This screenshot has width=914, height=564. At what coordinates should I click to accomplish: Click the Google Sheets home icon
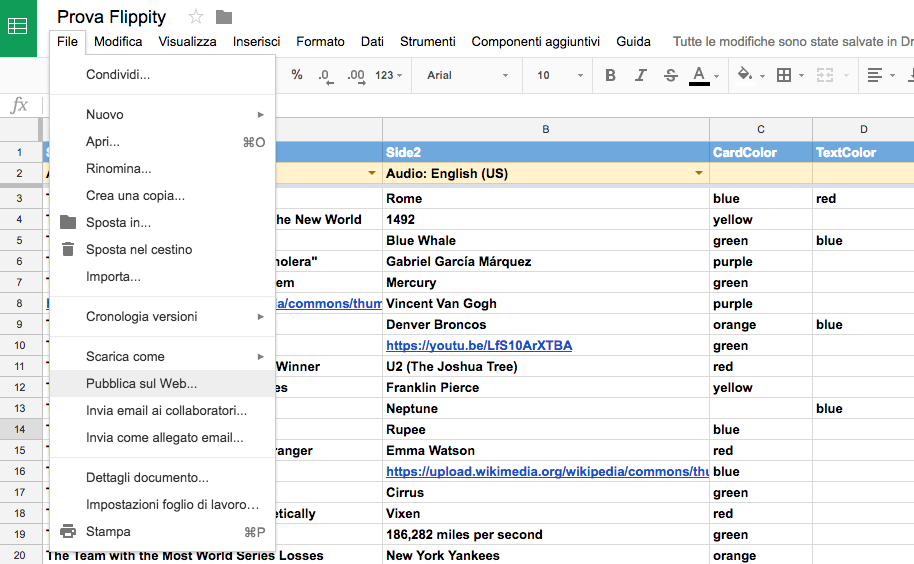(x=18, y=27)
